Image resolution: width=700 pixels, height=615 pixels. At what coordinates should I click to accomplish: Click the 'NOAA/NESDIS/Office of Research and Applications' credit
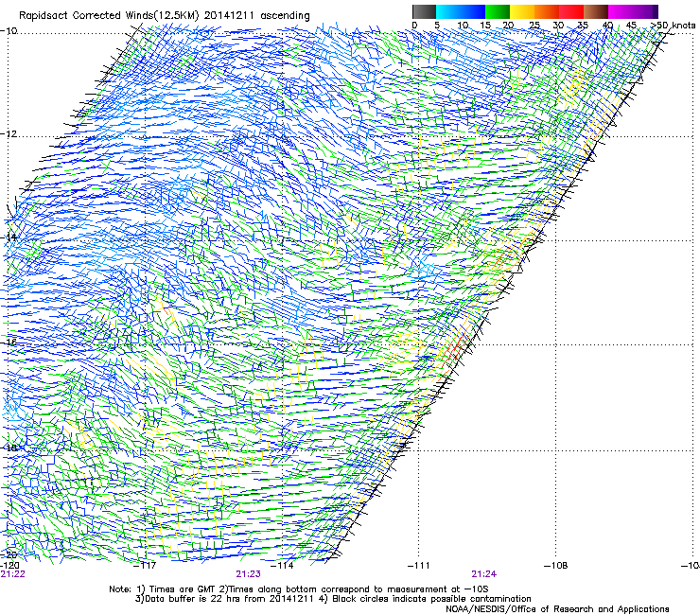point(557,608)
